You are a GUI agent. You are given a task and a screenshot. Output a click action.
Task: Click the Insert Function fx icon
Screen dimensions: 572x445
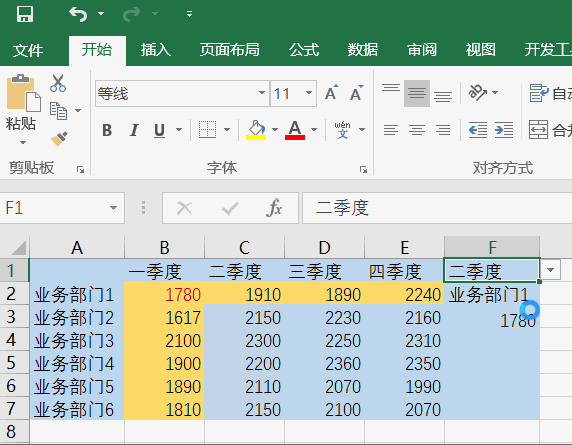pyautogui.click(x=274, y=208)
